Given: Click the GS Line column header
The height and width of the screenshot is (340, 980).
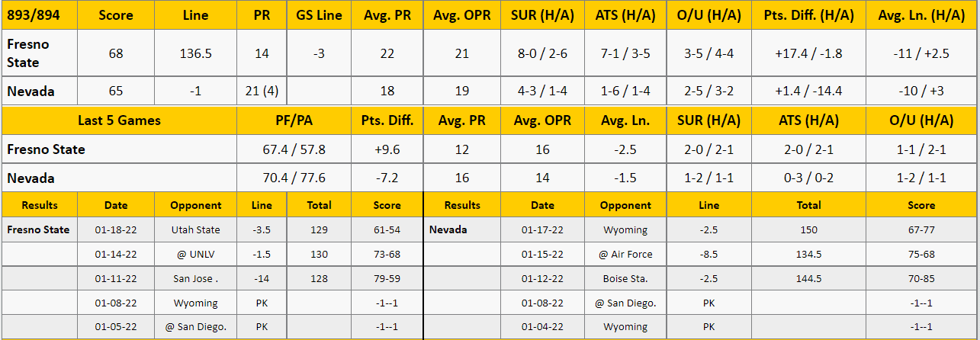Looking at the screenshot, I should point(319,15).
